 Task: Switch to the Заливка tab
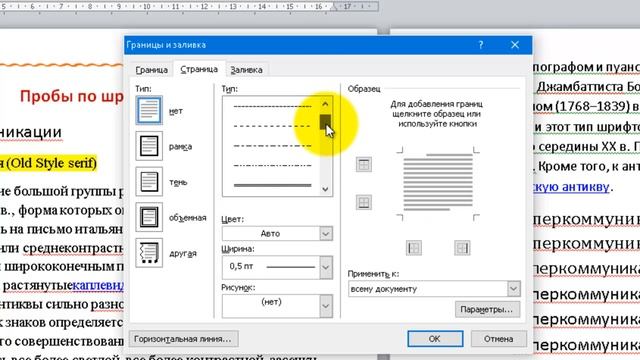click(247, 70)
